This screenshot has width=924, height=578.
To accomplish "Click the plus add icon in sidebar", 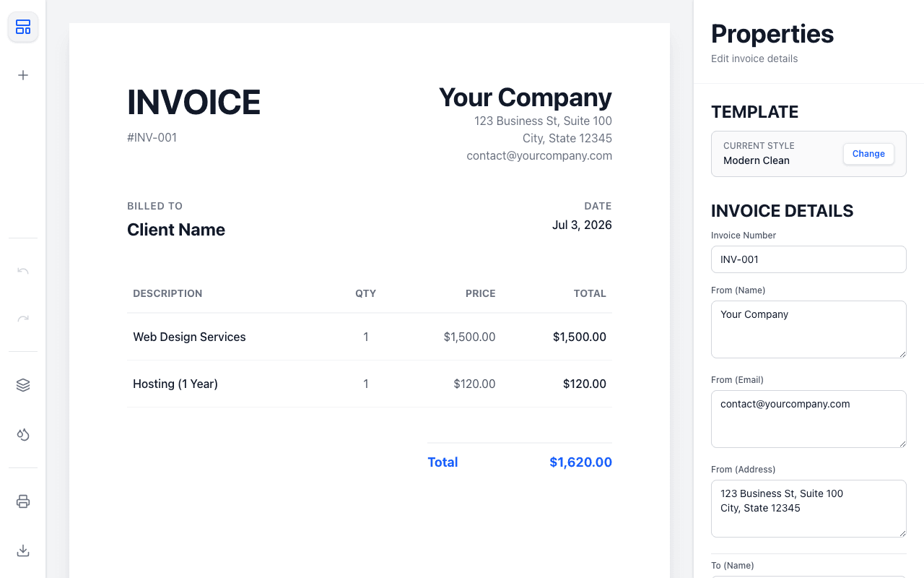I will (23, 75).
